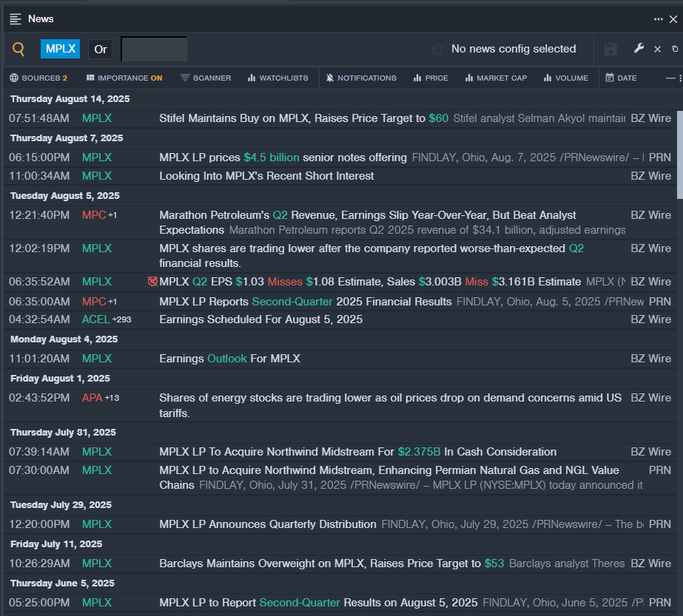Open 'Earnings Scheduled For August 5, 2025'
The height and width of the screenshot is (616, 683).
coord(261,319)
